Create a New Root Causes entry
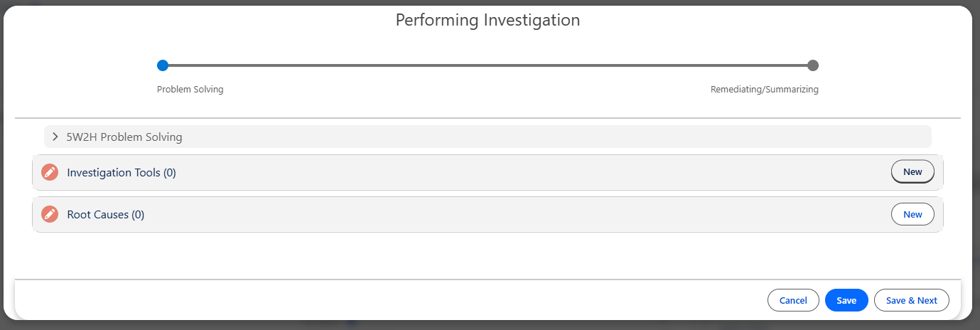Image resolution: width=980 pixels, height=330 pixels. click(x=912, y=214)
